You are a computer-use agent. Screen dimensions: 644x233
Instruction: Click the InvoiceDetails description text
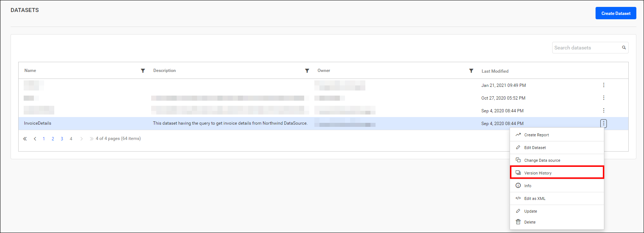point(230,123)
